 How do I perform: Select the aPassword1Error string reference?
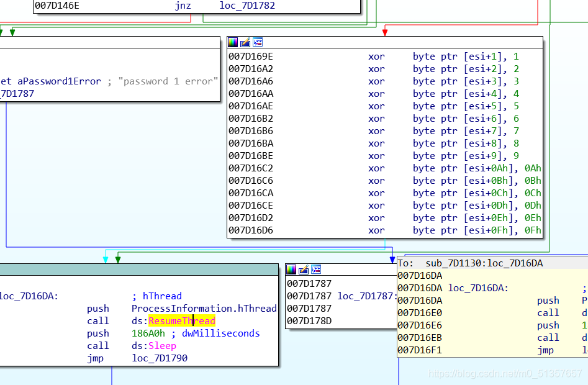point(59,81)
